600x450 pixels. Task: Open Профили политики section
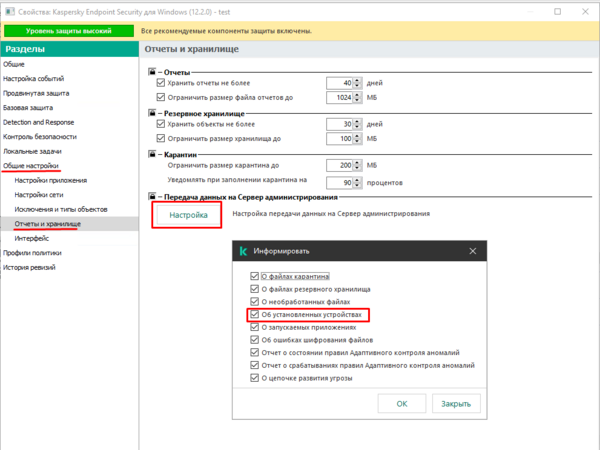click(x=32, y=253)
